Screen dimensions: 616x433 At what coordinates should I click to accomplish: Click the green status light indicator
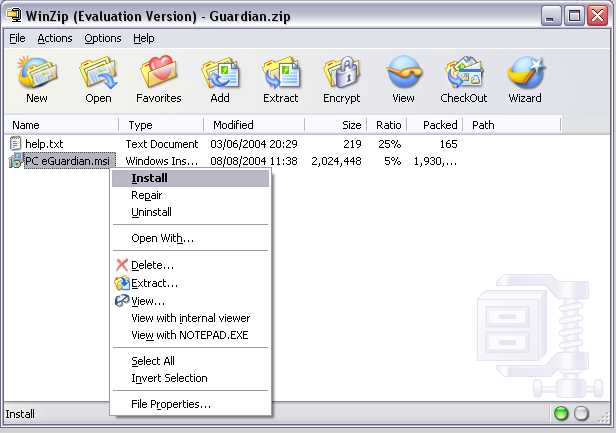(561, 414)
